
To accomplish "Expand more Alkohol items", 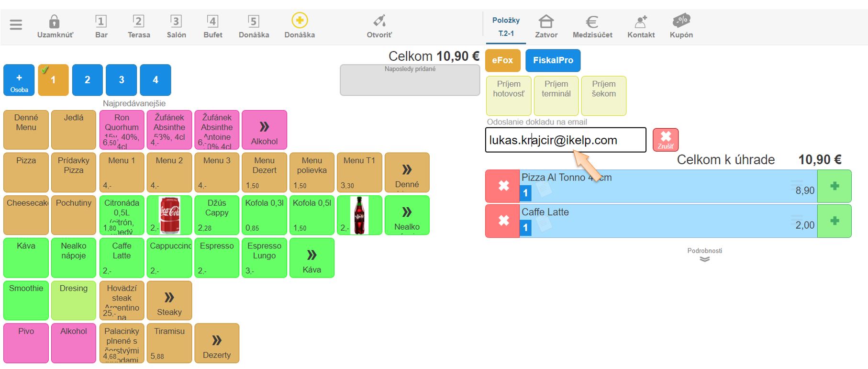I will pyautogui.click(x=264, y=130).
